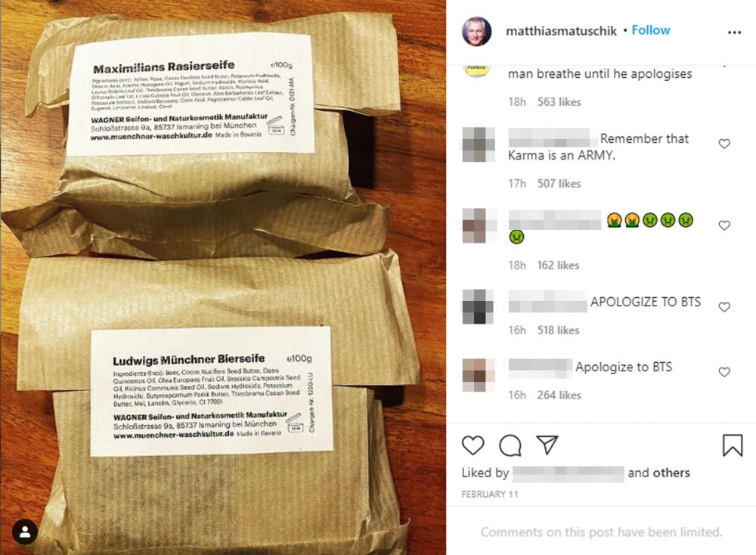This screenshot has height=555, width=756.
Task: Like the 'Remember that Karma is an ARMY' comment
Action: pos(724,144)
